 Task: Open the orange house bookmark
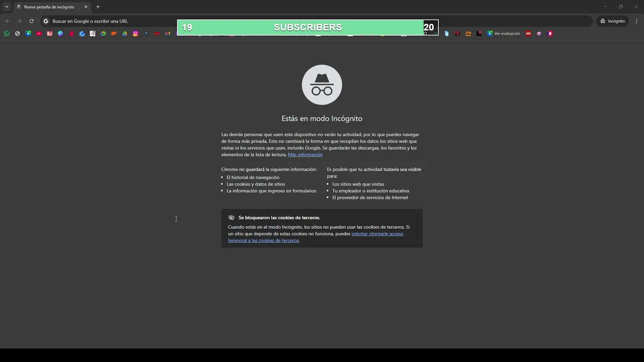[x=468, y=34]
